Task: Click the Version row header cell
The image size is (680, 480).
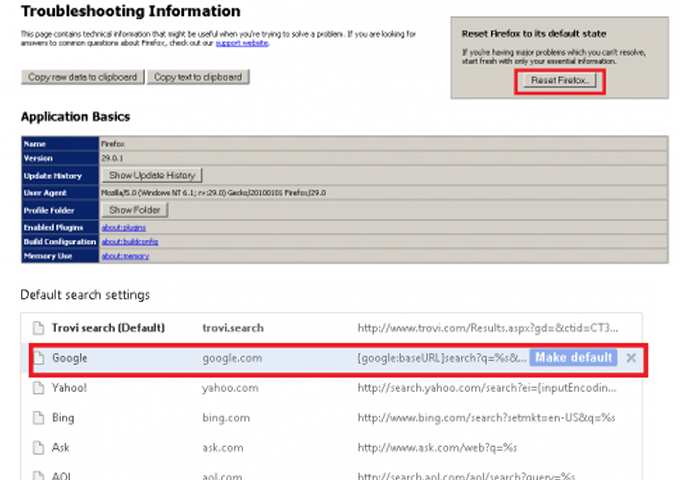Action: point(60,158)
